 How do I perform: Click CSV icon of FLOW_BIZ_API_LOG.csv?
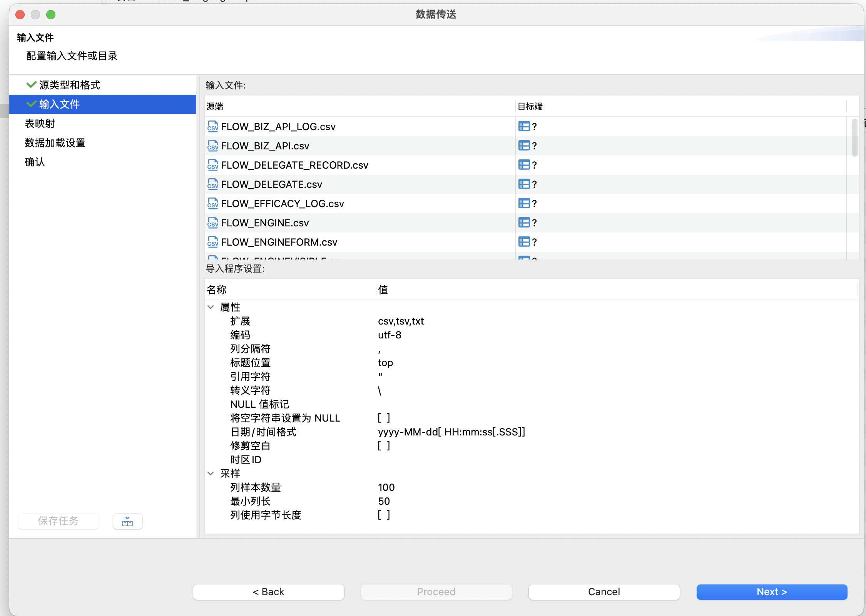coord(212,127)
